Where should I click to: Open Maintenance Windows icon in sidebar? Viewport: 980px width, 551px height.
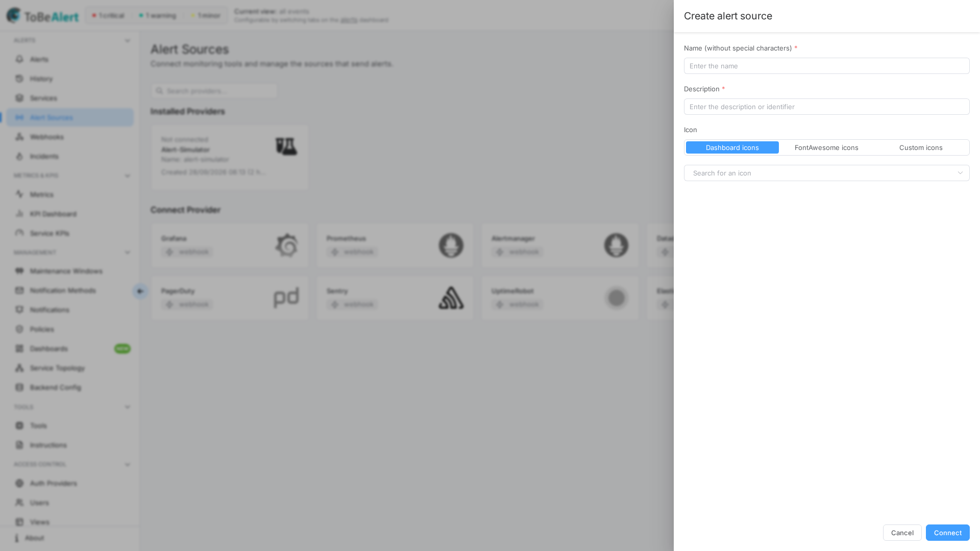click(19, 271)
